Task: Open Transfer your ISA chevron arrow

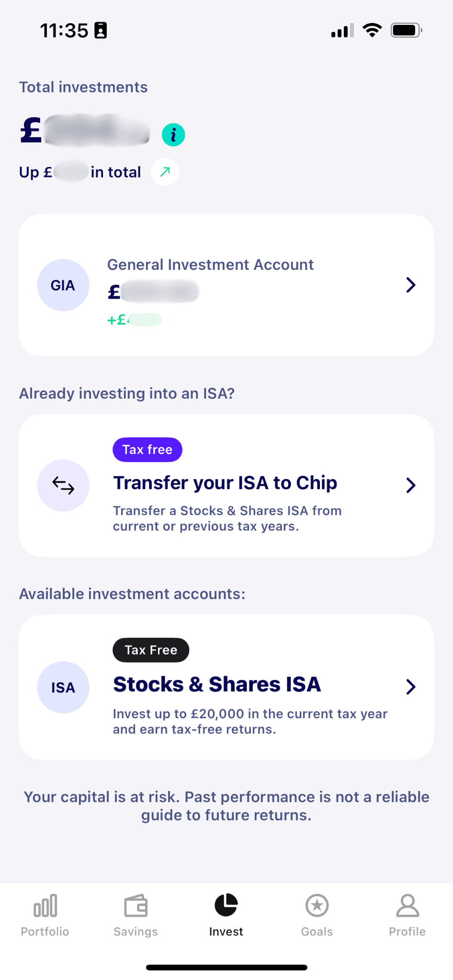Action: [410, 485]
